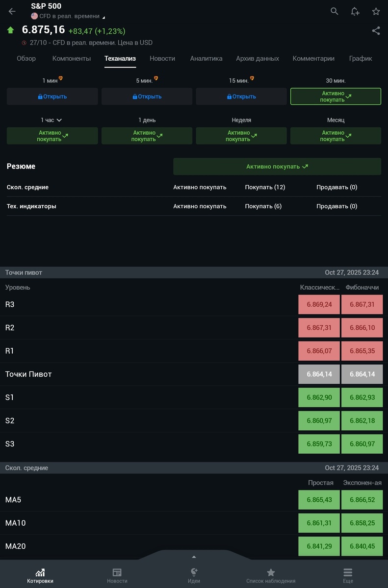Tap the Простая column header

pos(321,483)
